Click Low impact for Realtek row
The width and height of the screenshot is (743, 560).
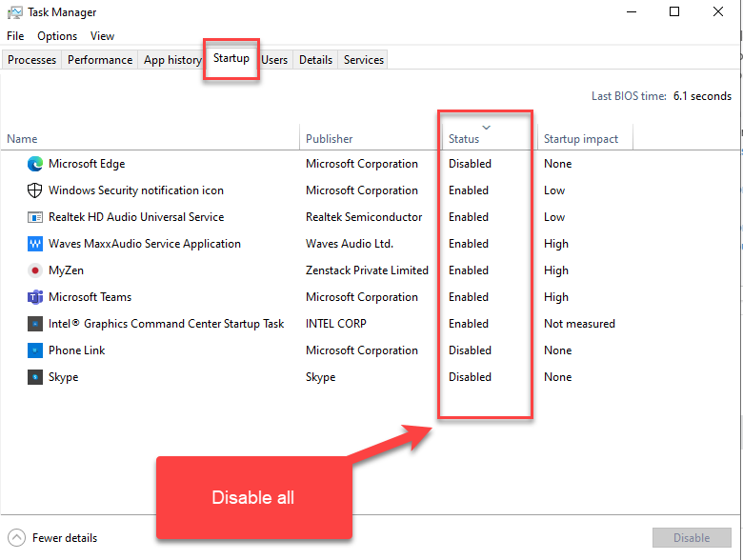click(x=554, y=217)
